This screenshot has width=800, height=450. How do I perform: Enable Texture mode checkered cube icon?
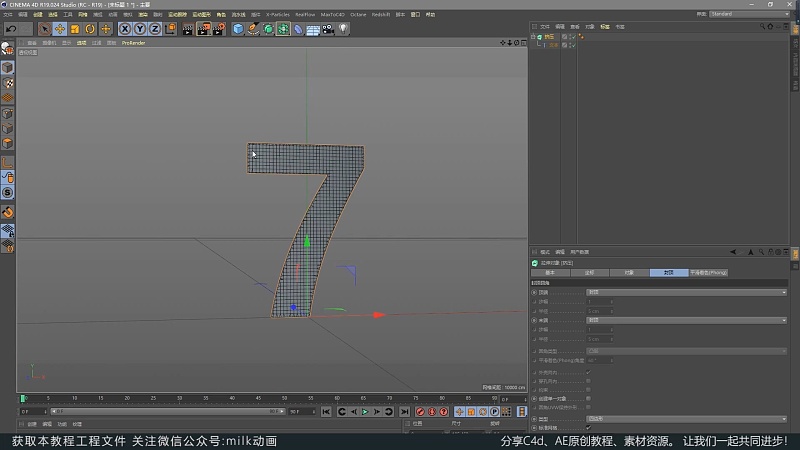(x=8, y=83)
